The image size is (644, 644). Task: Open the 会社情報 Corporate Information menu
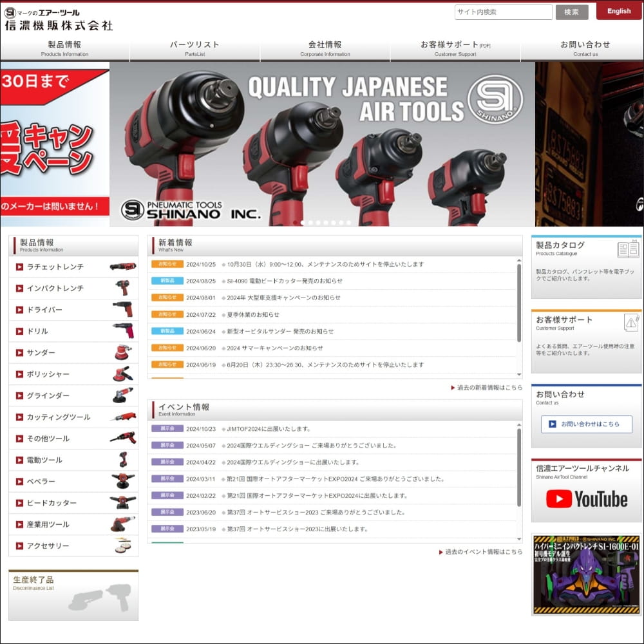tap(325, 48)
